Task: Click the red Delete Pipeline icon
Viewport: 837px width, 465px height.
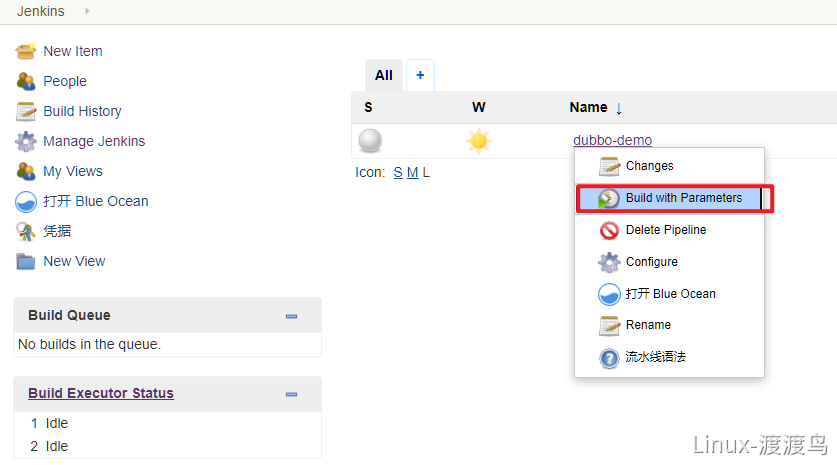Action: [x=609, y=230]
